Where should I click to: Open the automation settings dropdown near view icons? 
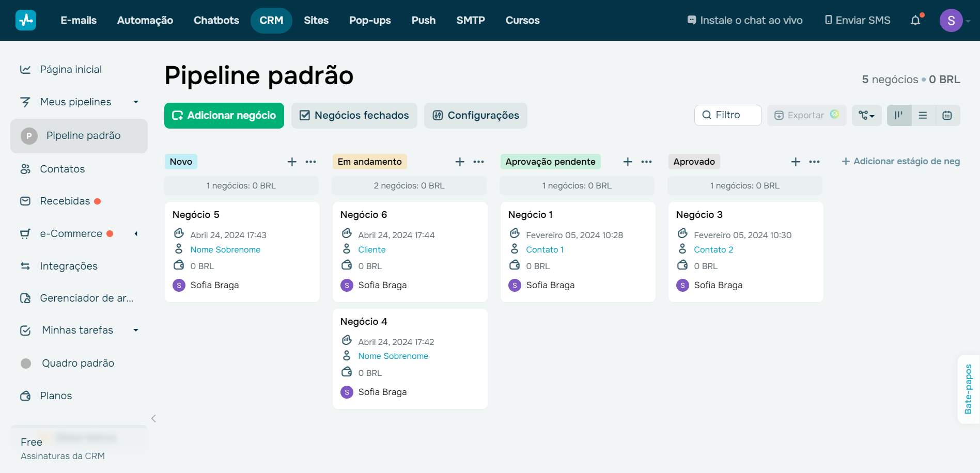[x=866, y=115]
